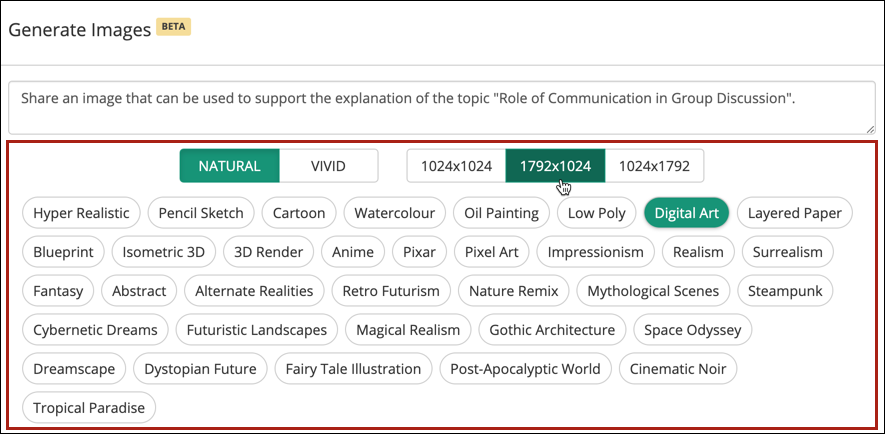Screen dimensions: 885x434
Task: Select the Hyper Realistic style chip
Action: coord(81,213)
